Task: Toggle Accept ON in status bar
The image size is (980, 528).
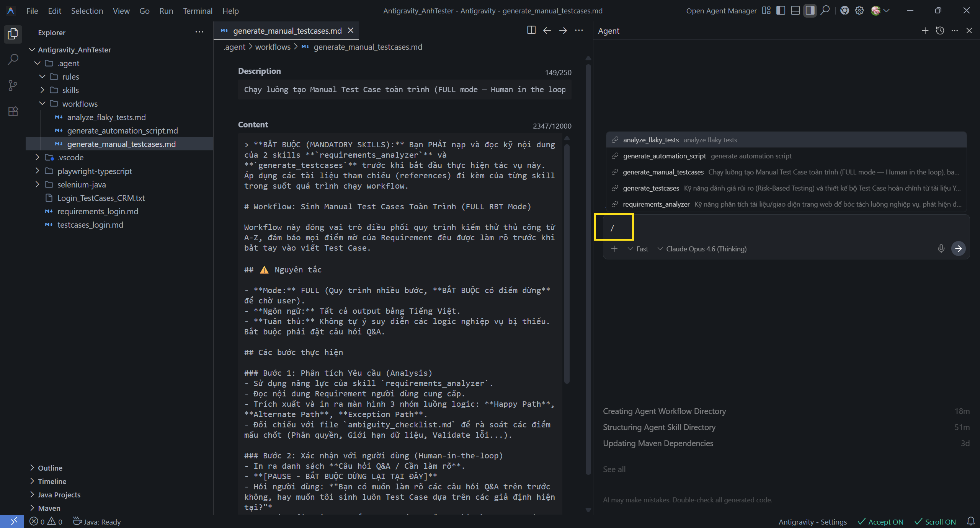Action: [x=880, y=522]
